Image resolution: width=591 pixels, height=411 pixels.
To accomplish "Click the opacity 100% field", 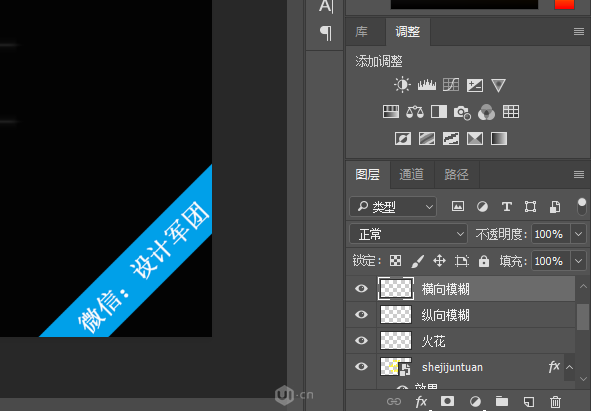I will (550, 234).
